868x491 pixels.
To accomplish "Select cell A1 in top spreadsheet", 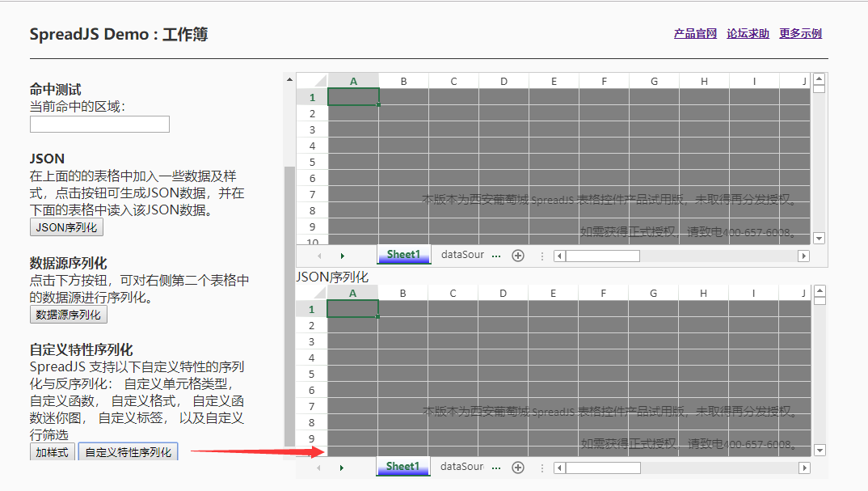I will tap(353, 97).
